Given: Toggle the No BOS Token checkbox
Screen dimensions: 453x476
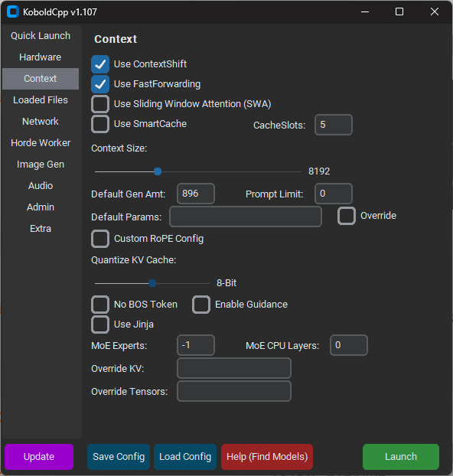Looking at the screenshot, I should (x=100, y=305).
